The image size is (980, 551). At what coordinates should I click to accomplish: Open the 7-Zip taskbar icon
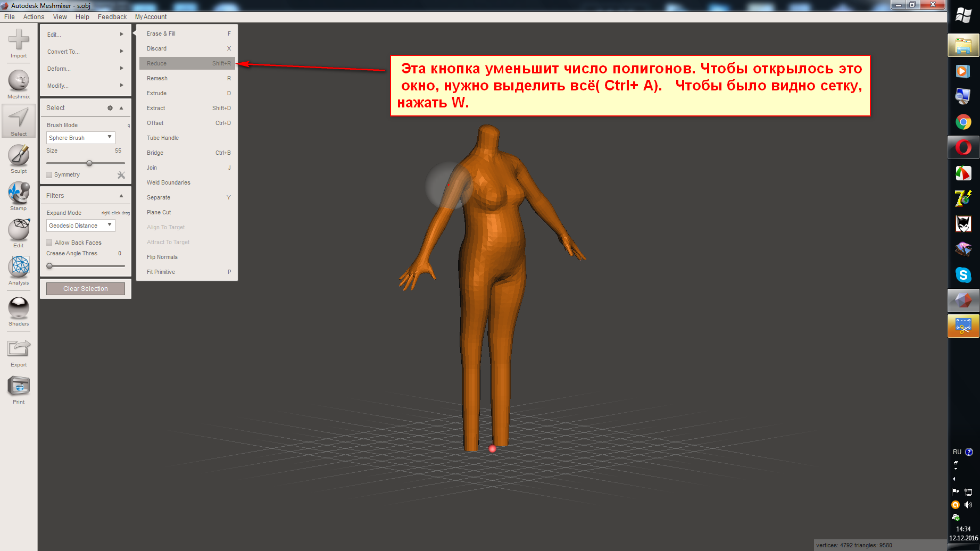964,198
